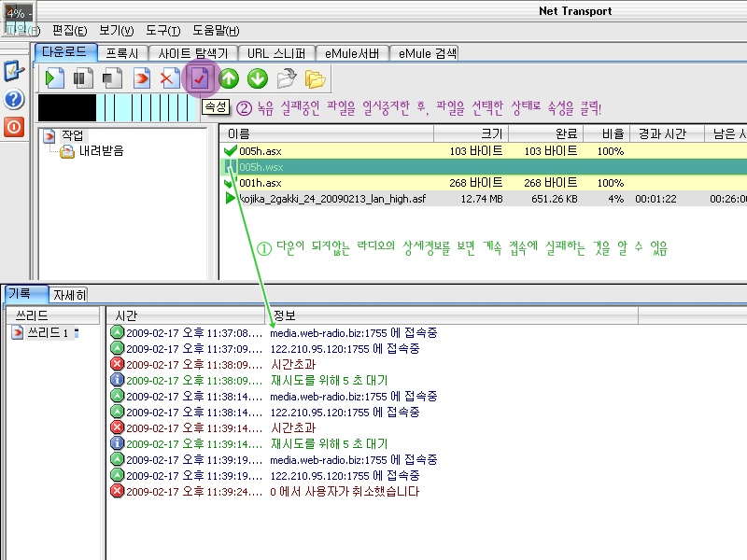Select the 11:38:14 122.210.95.120 log entry

tap(265, 412)
